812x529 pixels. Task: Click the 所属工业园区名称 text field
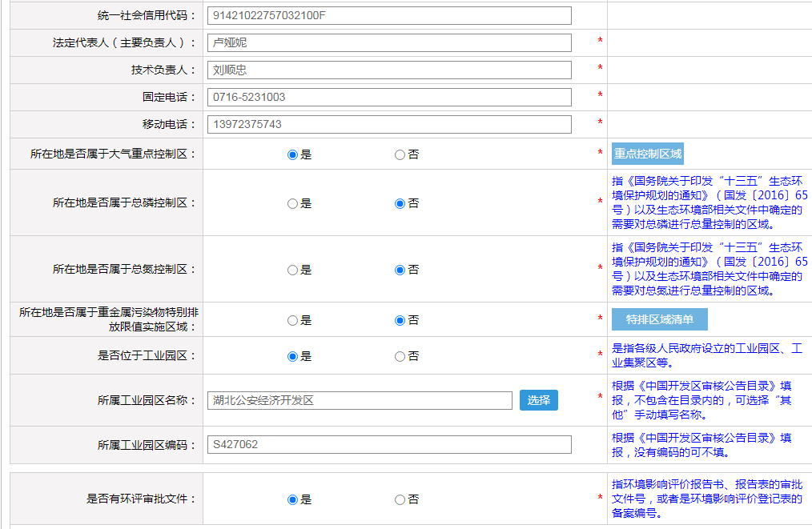coord(359,400)
